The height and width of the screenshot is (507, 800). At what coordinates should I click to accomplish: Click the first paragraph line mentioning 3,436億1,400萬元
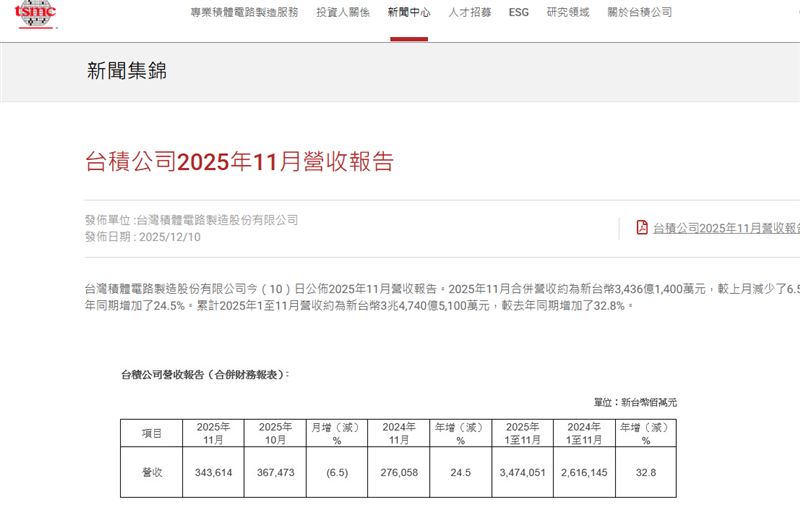442,289
